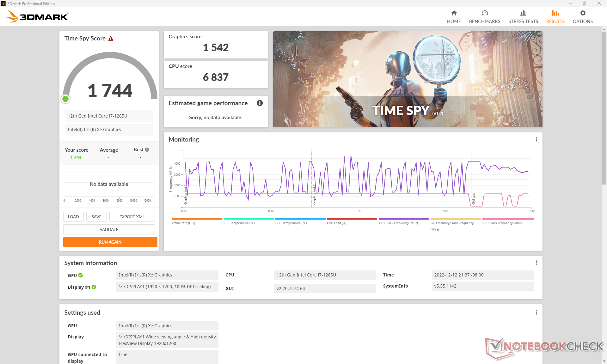Click the Time Spy Score warning triangle icon

click(111, 39)
